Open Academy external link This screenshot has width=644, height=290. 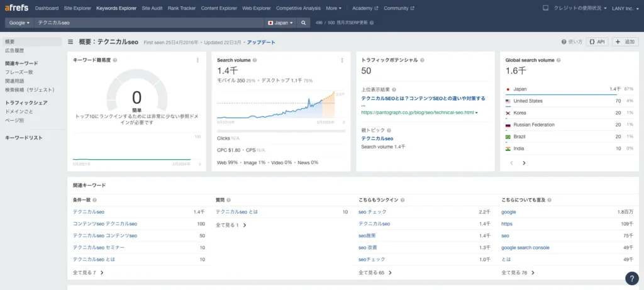tap(365, 8)
